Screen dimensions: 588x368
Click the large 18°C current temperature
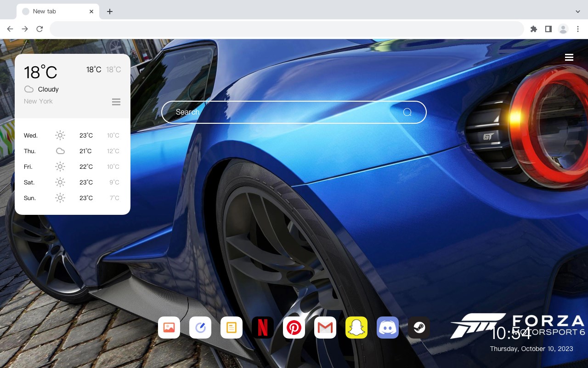(x=40, y=72)
